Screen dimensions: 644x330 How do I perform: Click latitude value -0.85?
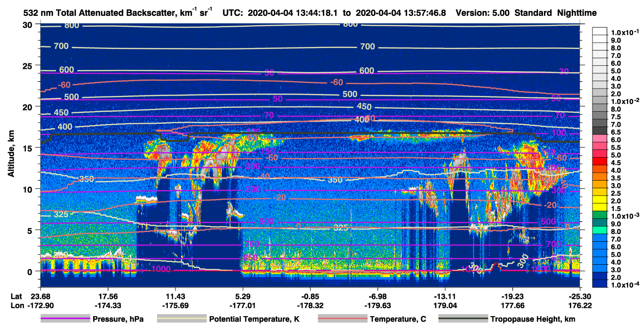coord(310,297)
